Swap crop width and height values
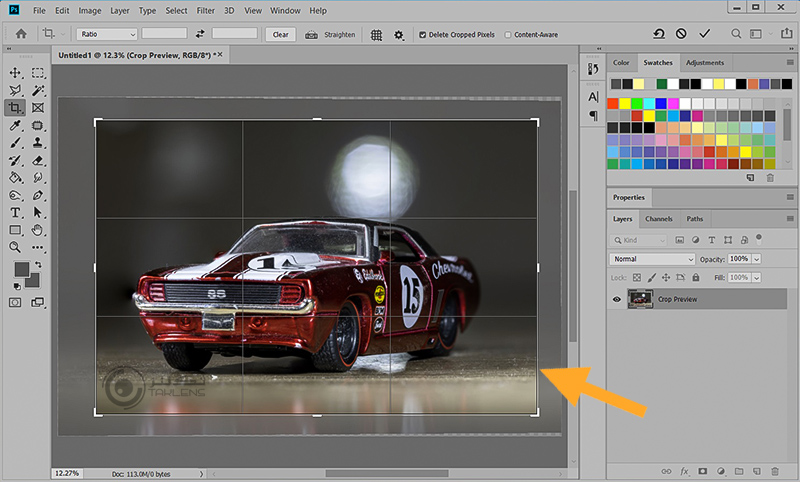Screen dimensions: 800x482 (x=200, y=34)
